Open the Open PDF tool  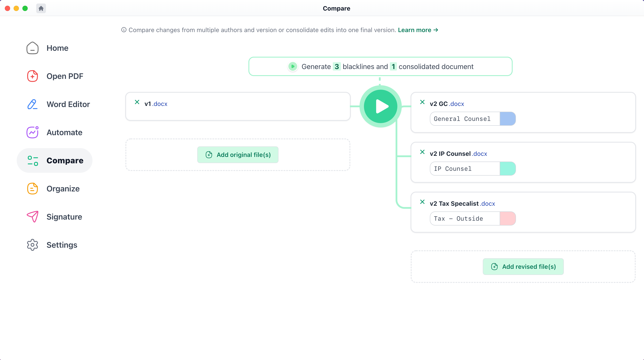[65, 76]
